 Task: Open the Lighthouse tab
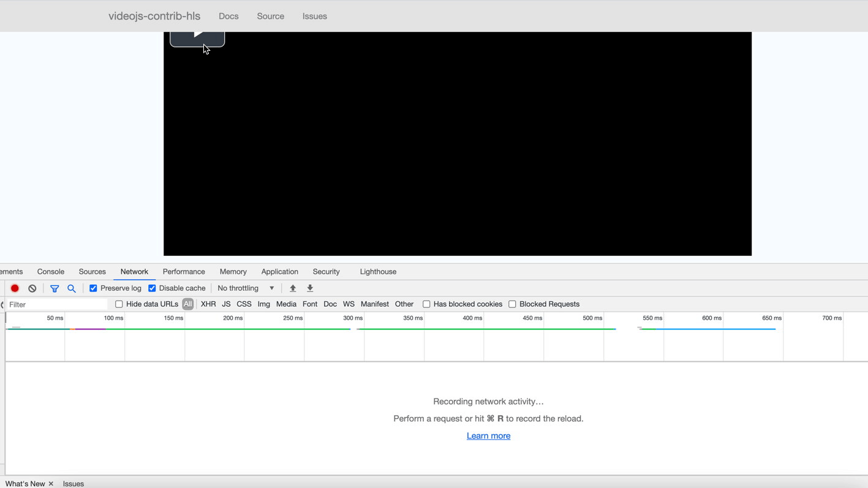tap(378, 272)
